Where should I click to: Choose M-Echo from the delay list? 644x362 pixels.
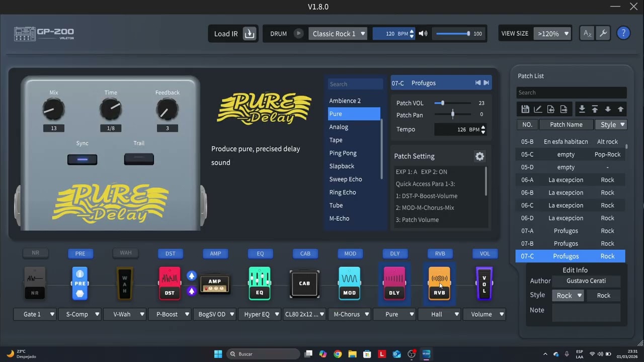[x=354, y=218]
